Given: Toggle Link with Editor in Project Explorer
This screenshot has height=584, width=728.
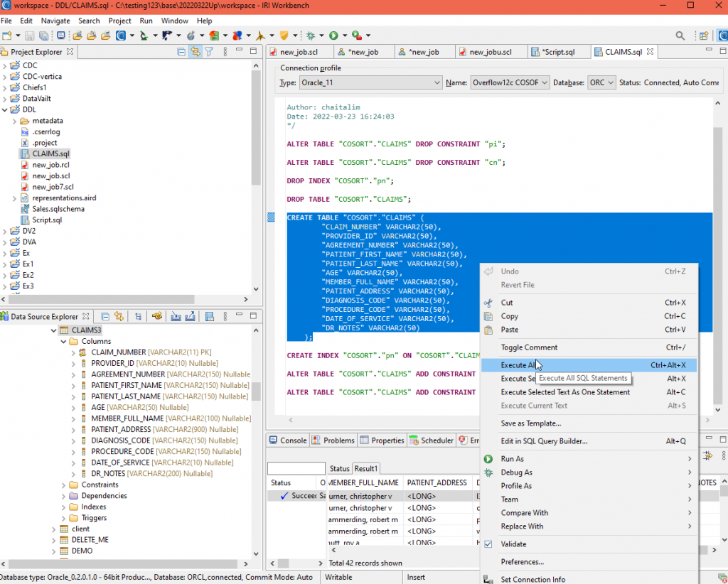Looking at the screenshot, I should click(x=195, y=52).
